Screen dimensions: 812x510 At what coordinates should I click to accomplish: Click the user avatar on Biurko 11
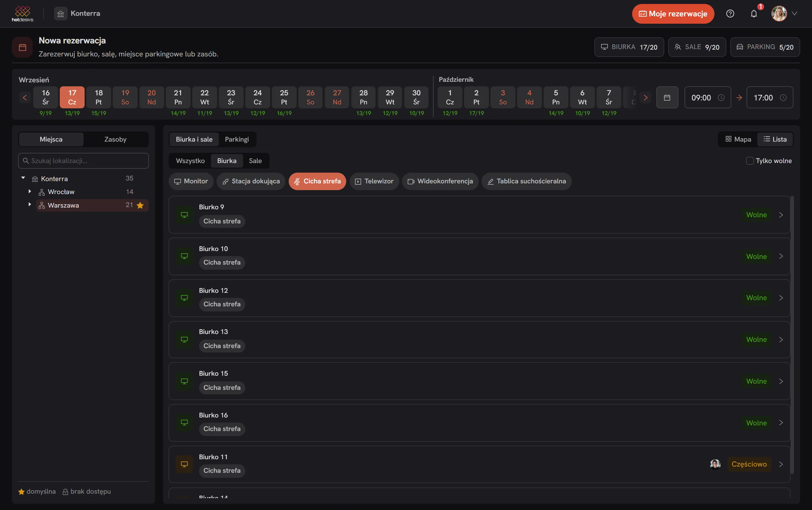[715, 464]
